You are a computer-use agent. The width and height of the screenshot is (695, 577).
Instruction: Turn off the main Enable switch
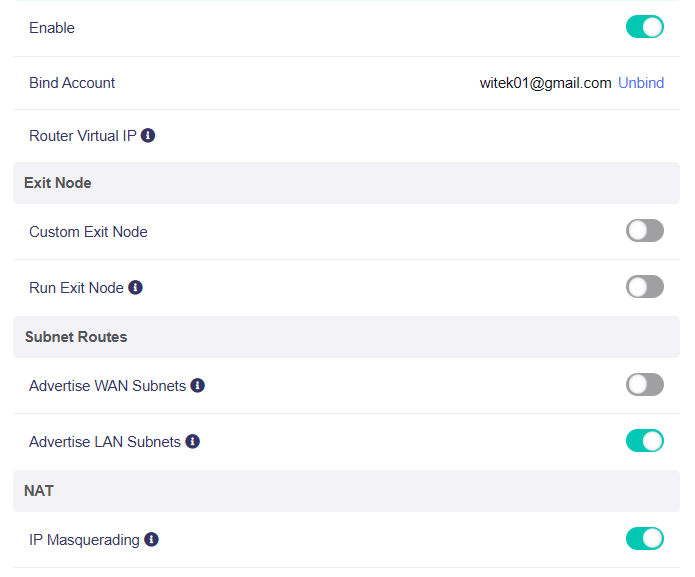pos(644,27)
